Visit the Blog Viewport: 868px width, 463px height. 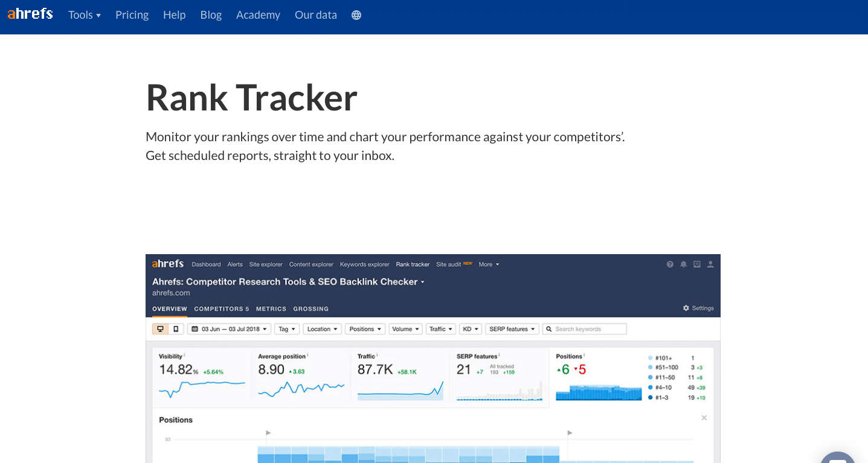(211, 15)
